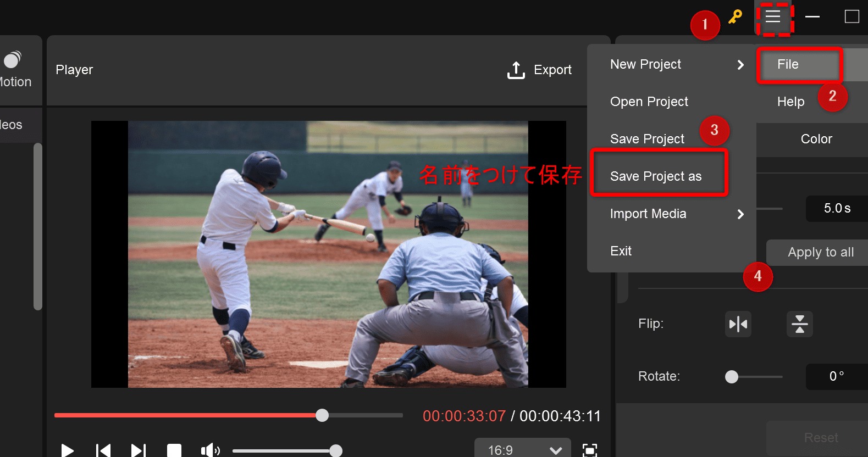Click the 5.0 s duration field

(x=836, y=209)
